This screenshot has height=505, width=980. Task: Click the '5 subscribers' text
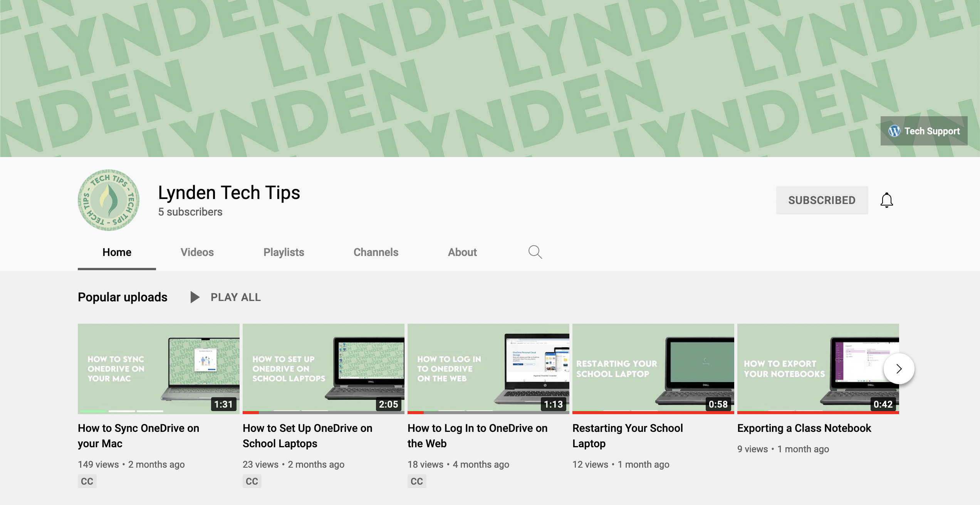coord(190,212)
